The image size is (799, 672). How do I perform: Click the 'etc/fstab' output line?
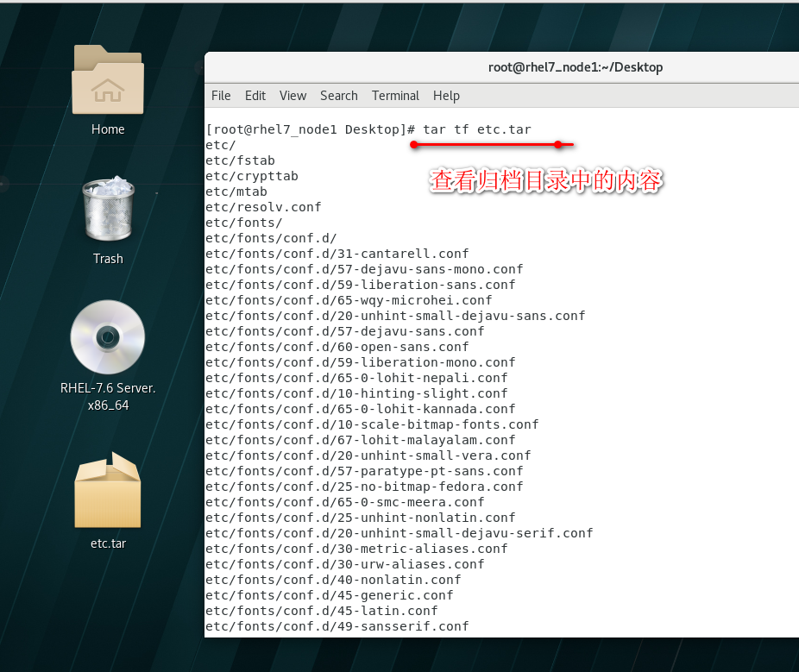pyautogui.click(x=240, y=160)
